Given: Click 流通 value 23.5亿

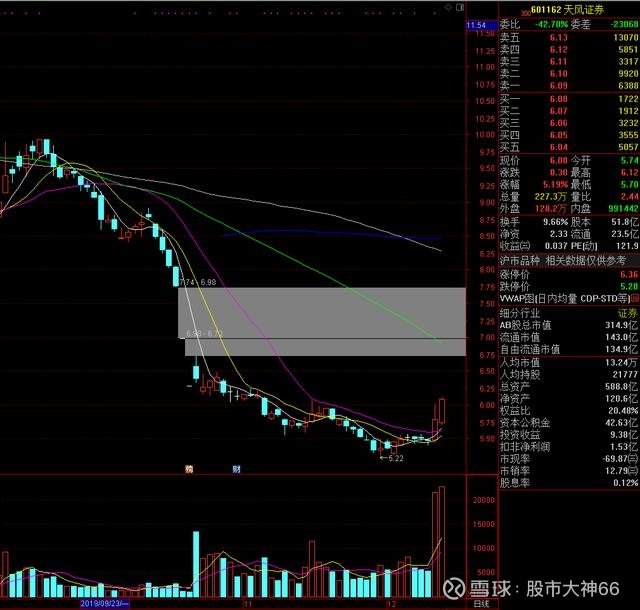Looking at the screenshot, I should pyautogui.click(x=624, y=234).
